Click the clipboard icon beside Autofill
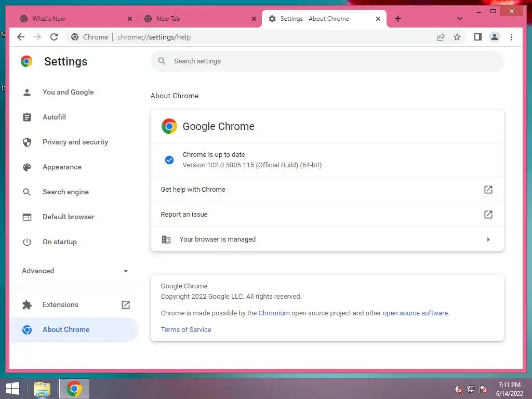 pyautogui.click(x=27, y=117)
